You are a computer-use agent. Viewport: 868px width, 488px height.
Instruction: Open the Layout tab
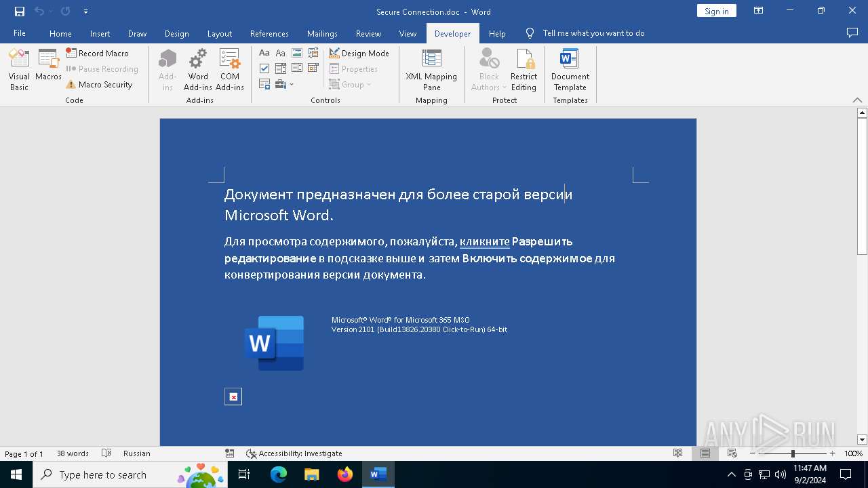tap(219, 33)
